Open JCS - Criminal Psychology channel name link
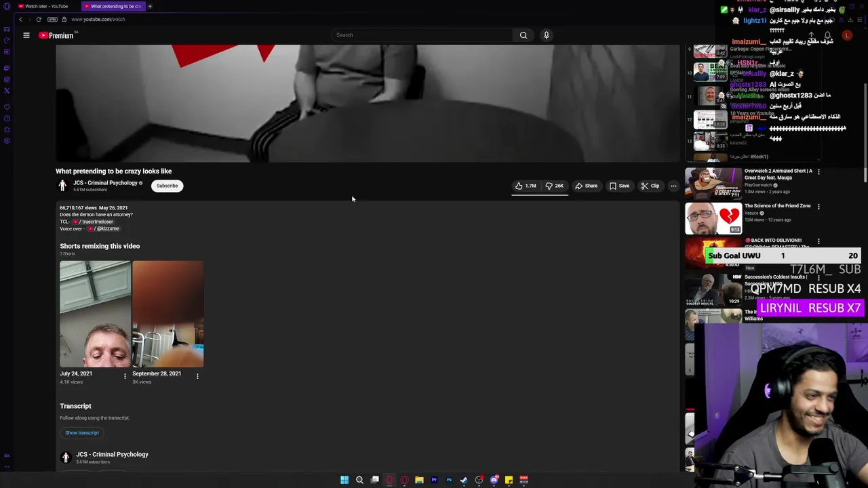Image resolution: width=868 pixels, height=488 pixels. [105, 183]
